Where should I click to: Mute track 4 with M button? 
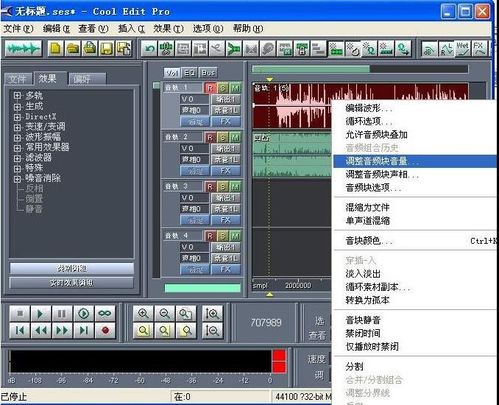click(235, 236)
